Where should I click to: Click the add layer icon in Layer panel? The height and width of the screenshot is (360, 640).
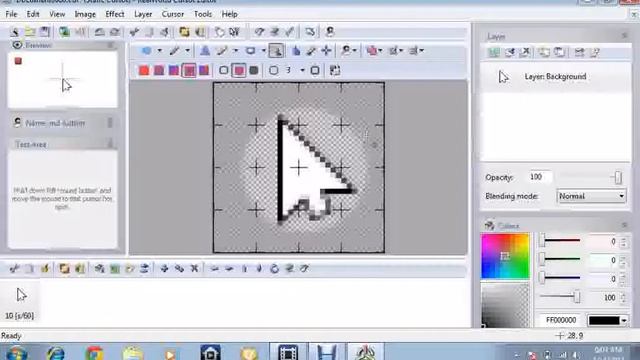tap(494, 52)
